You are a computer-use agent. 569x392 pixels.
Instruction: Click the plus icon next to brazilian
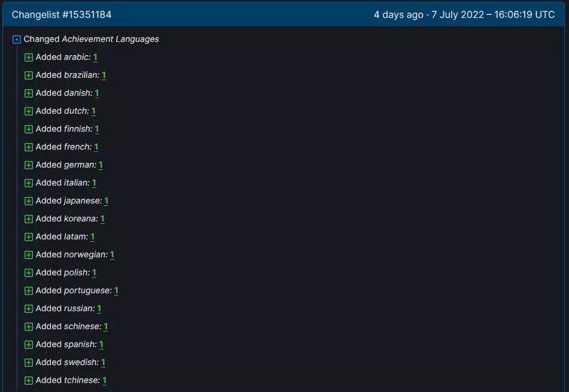tap(29, 75)
